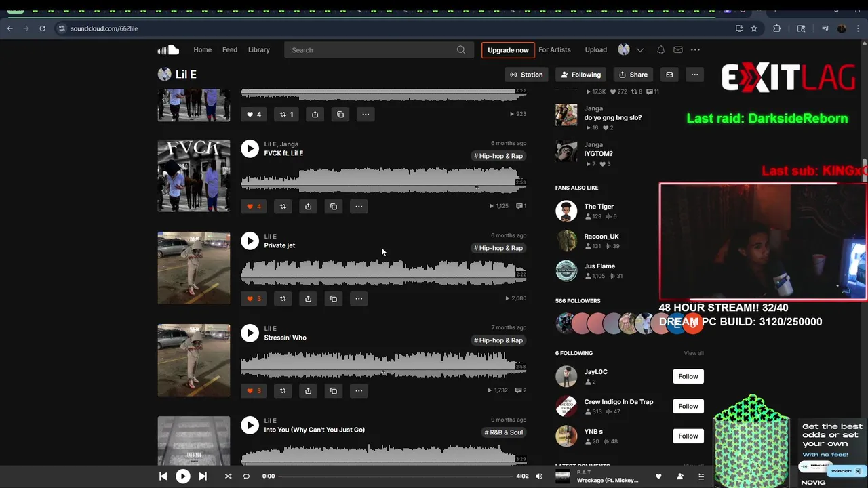The image size is (868, 488).
Task: Follow Crew Indigo In Da Trap
Action: [x=688, y=406]
